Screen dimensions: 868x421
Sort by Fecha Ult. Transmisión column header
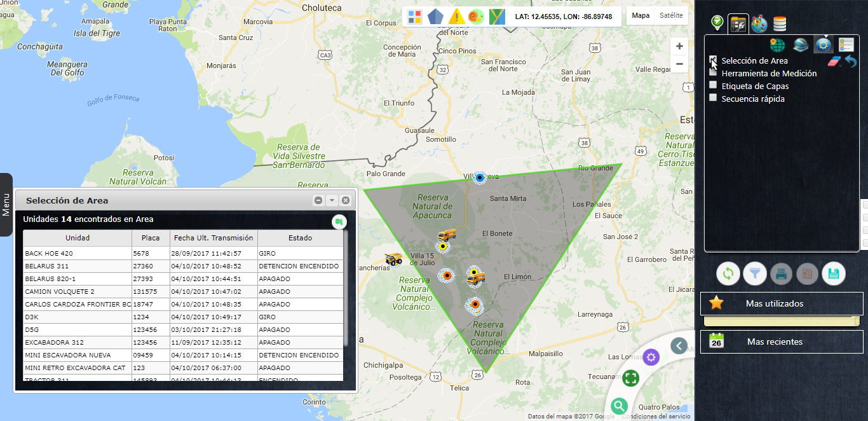coord(214,238)
